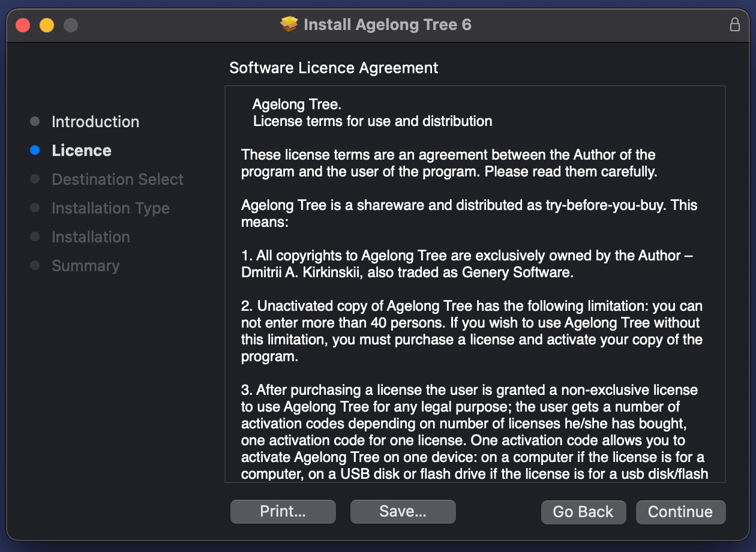Click the Software Licence Agreement heading
Screen dimensions: 756x552
click(x=334, y=68)
